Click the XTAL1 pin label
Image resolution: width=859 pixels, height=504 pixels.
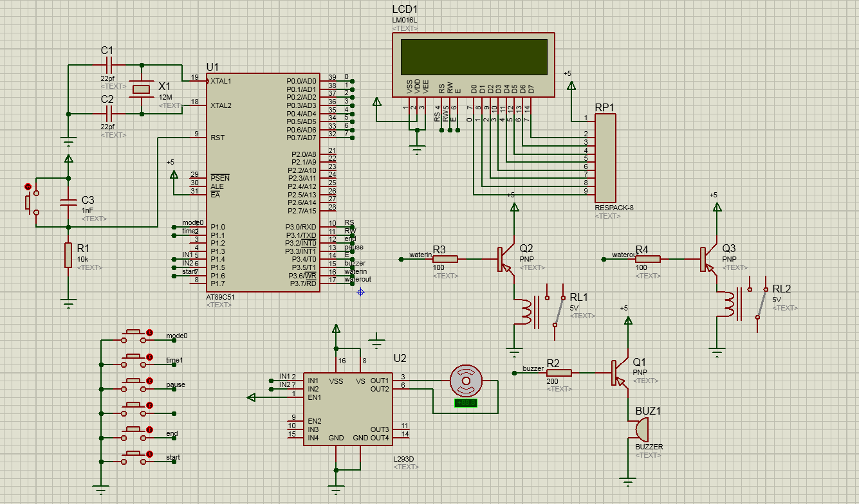[x=221, y=82]
